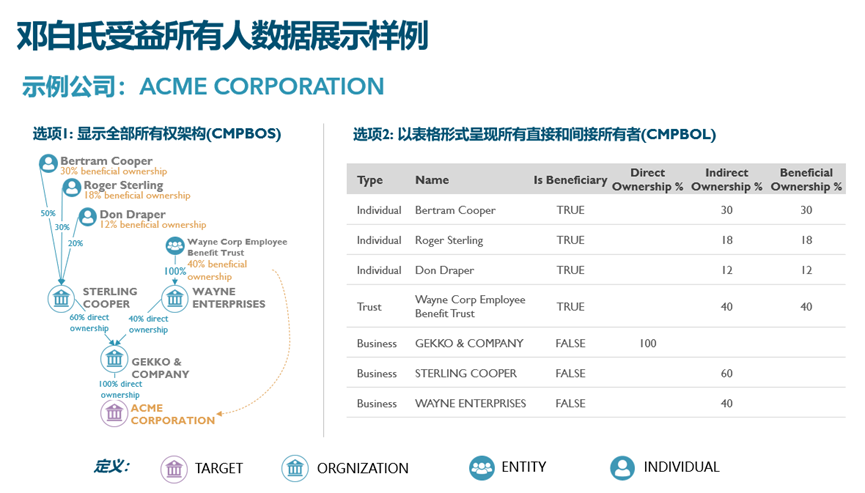Click the Sterling Cooper organization icon

[x=62, y=298]
